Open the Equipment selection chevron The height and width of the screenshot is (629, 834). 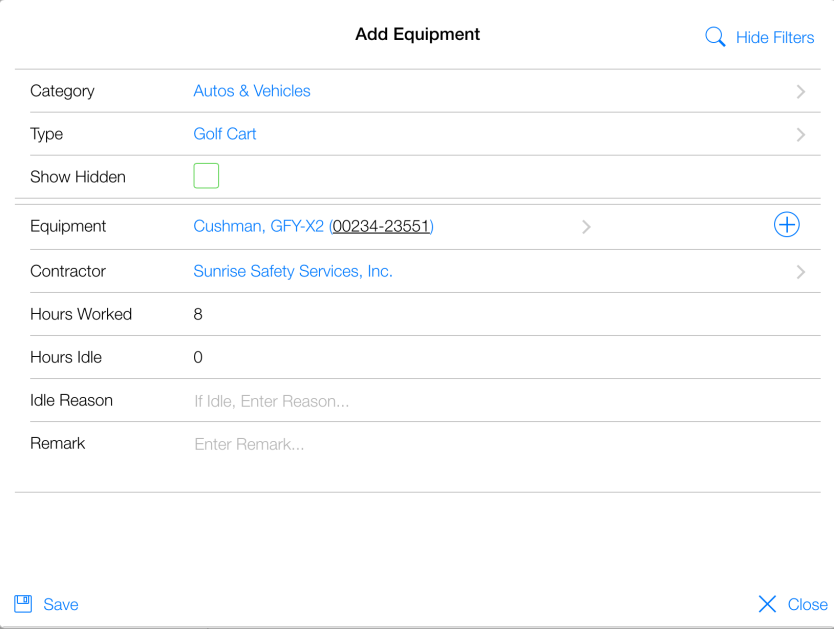tap(586, 227)
